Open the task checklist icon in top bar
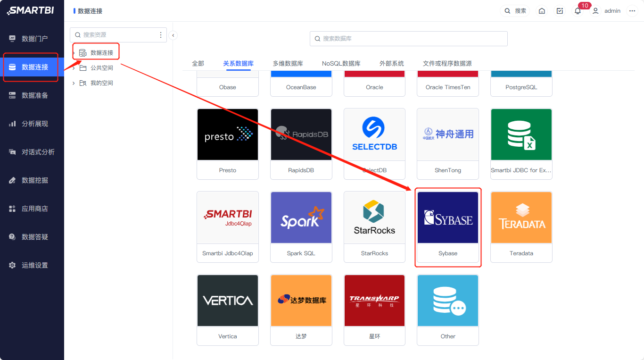644x360 pixels. click(x=560, y=11)
